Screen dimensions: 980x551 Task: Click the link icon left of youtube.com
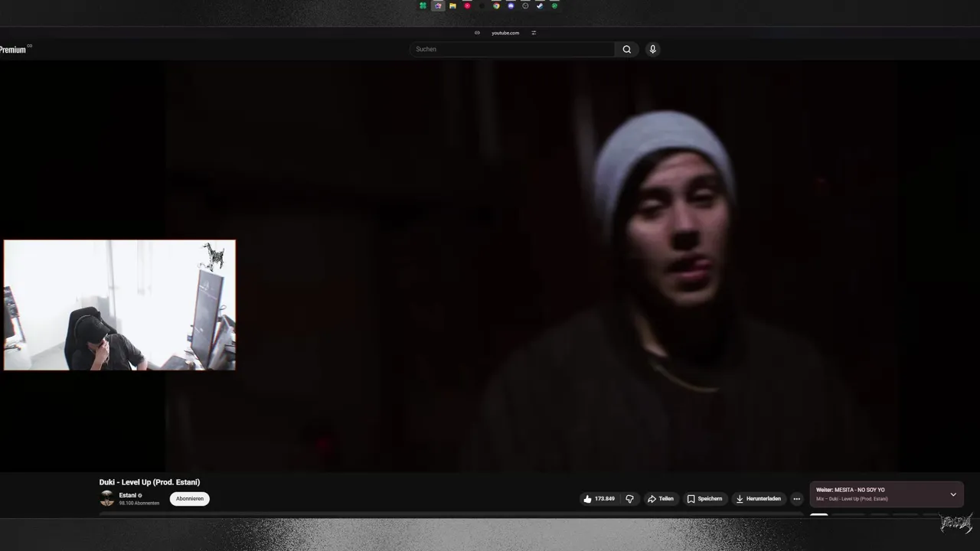coord(477,33)
